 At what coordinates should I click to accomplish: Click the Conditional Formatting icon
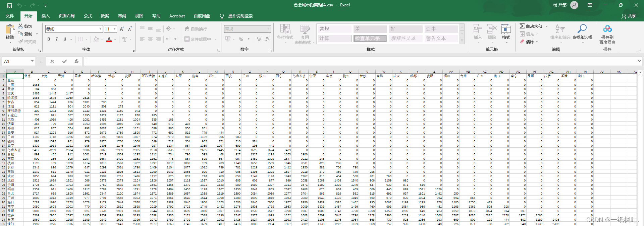pyautogui.click(x=285, y=29)
